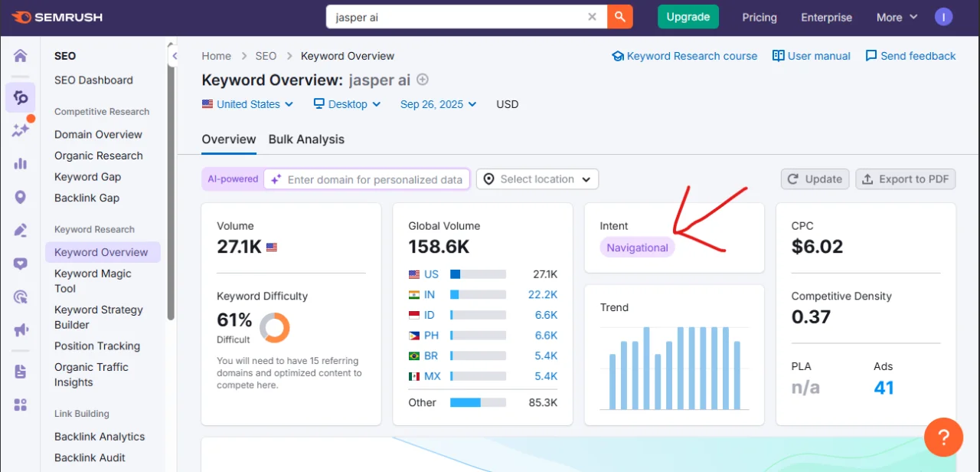Click the PH country code link
980x472 pixels.
tap(431, 336)
